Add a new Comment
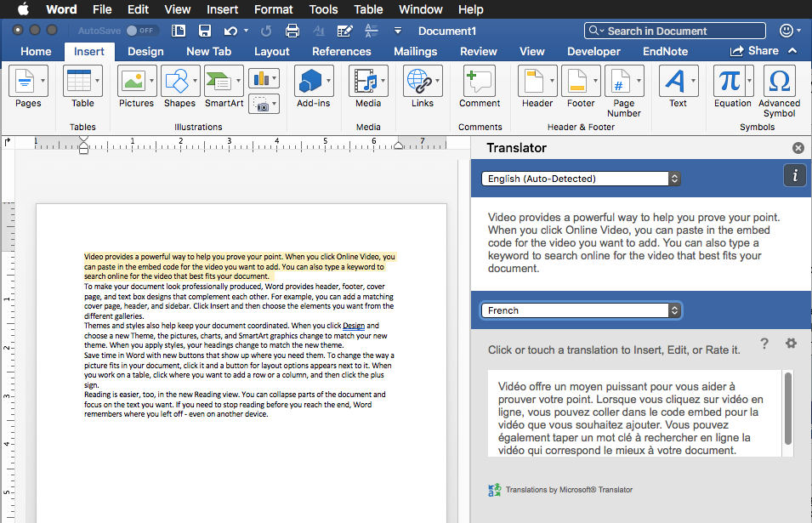The height and width of the screenshot is (523, 812). tap(480, 81)
